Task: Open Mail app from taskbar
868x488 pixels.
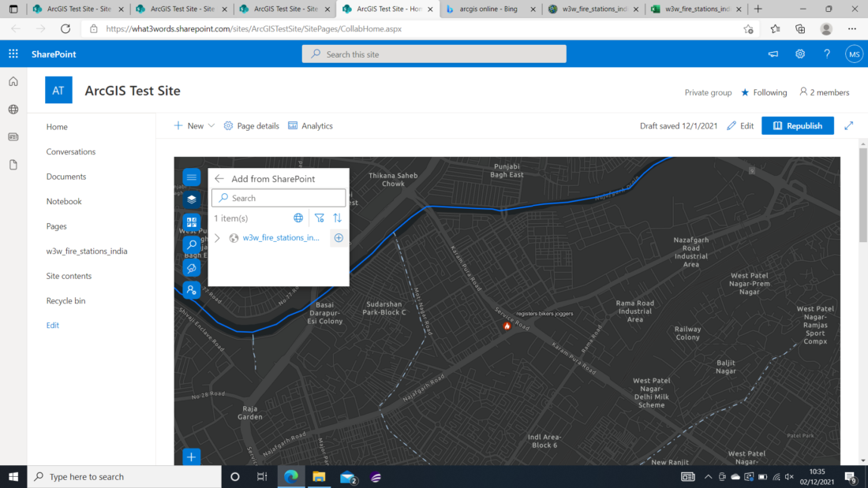Action: 348,476
